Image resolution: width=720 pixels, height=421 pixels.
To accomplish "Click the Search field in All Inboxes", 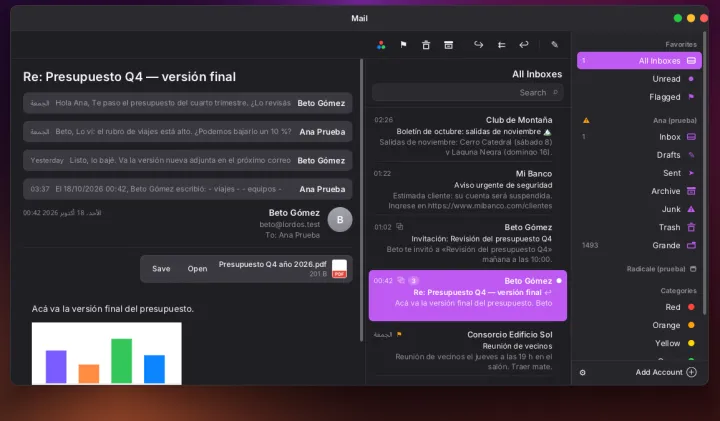I will [x=467, y=93].
